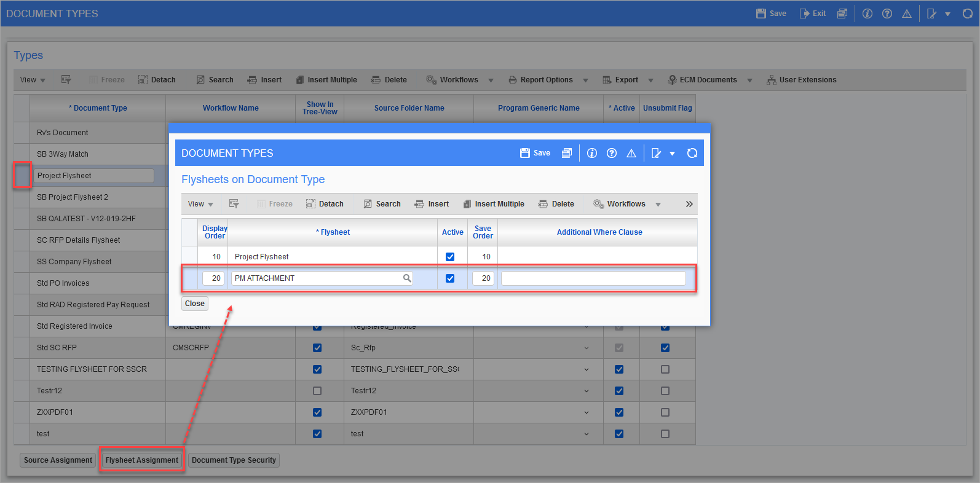The image size is (980, 483).
Task: Uncheck Active checkbox for the PM ATTACHMENT row
Action: 450,278
